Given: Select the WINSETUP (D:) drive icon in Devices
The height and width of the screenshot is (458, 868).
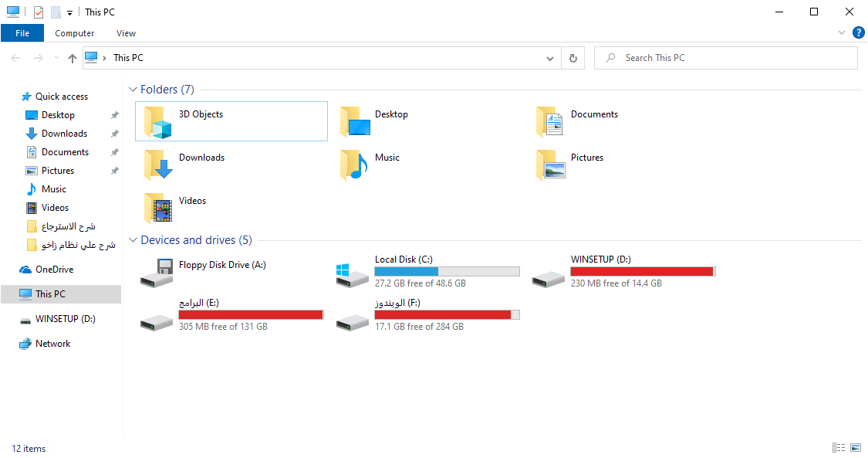Looking at the screenshot, I should (x=548, y=279).
